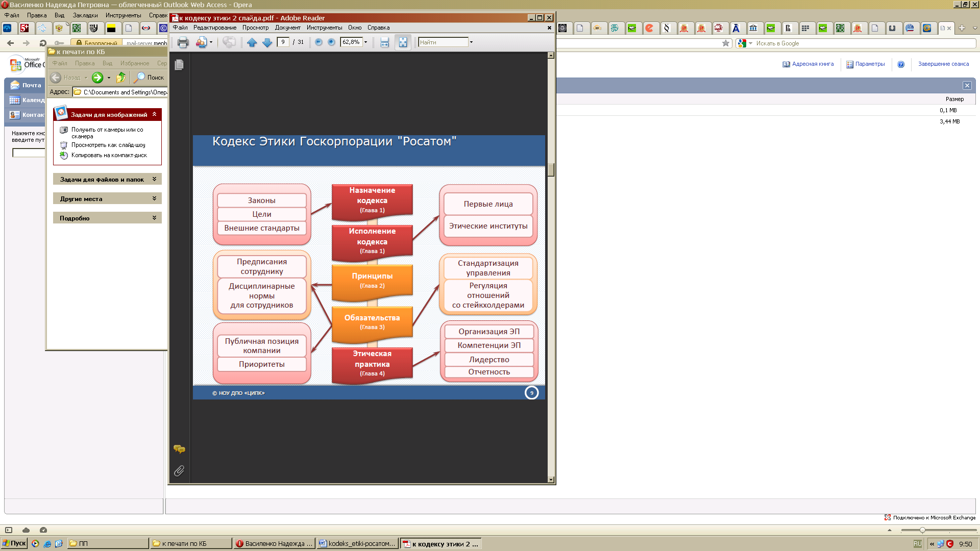Open Закладки menu in Opera
Viewport: 980px width, 551px height.
coord(85,15)
